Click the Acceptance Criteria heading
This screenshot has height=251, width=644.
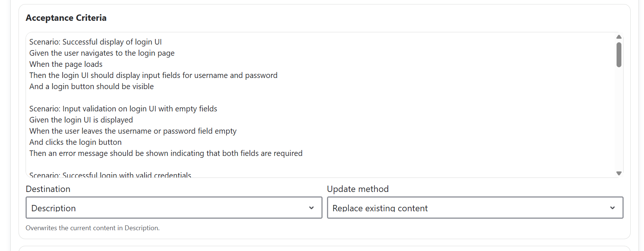pyautogui.click(x=66, y=17)
